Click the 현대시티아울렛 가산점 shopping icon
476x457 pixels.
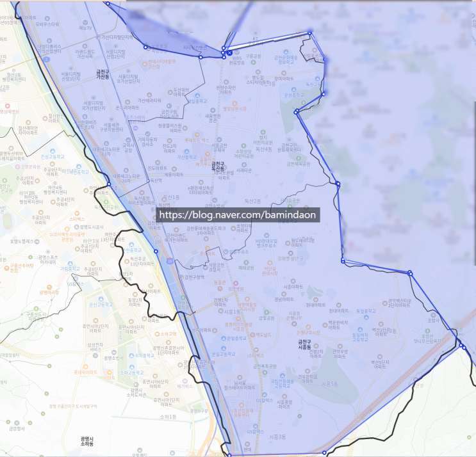145,64
